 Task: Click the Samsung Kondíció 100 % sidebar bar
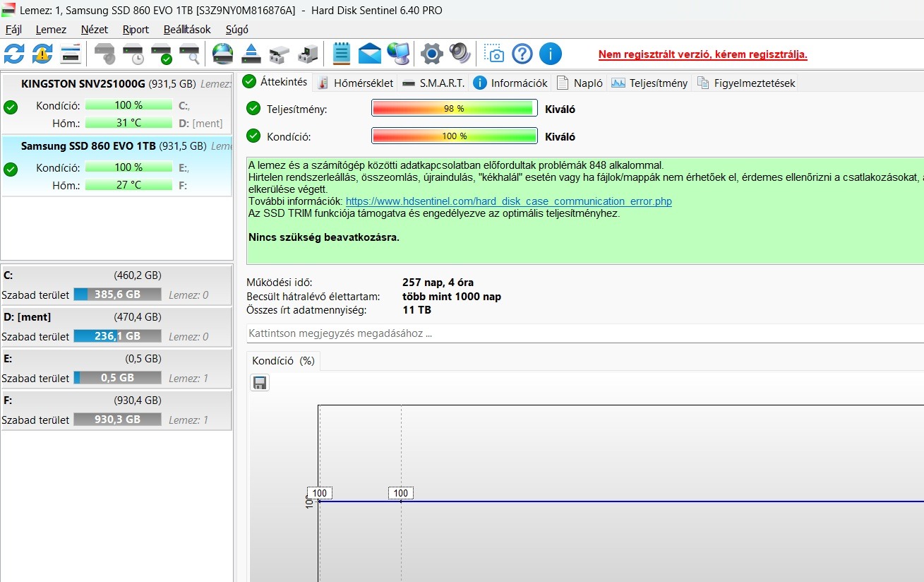click(128, 167)
